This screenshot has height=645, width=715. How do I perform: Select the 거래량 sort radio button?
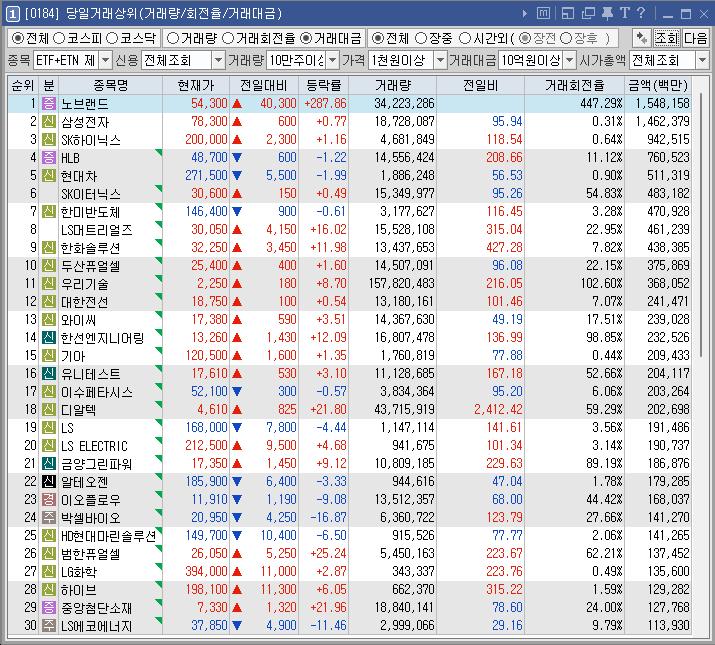[173, 38]
